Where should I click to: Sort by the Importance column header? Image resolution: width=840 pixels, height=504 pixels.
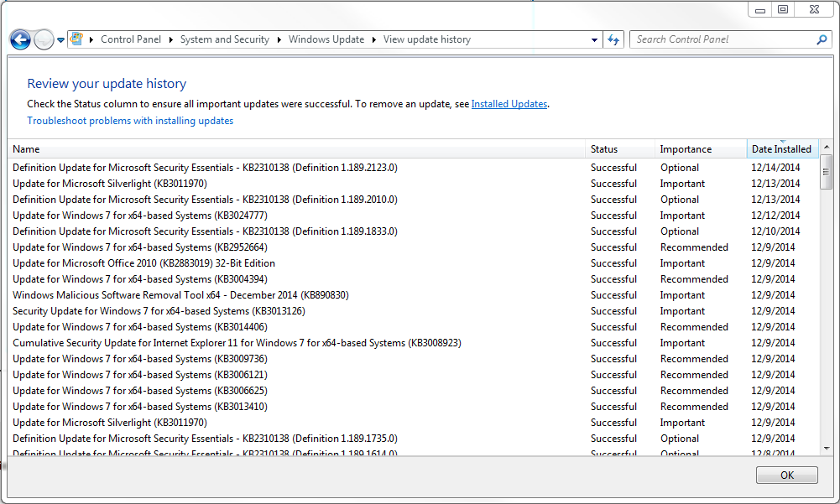[701, 149]
